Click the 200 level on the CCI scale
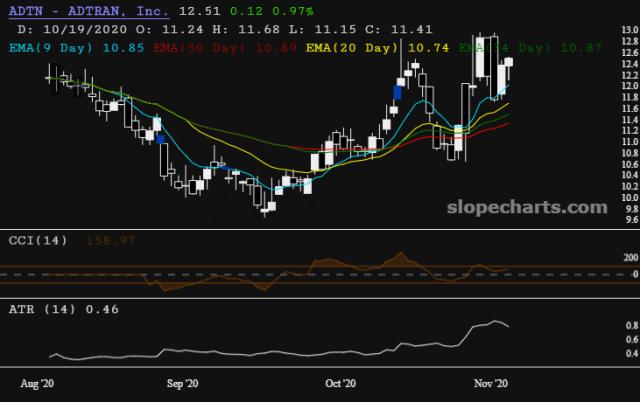Image resolution: width=640 pixels, height=402 pixels. tap(626, 258)
